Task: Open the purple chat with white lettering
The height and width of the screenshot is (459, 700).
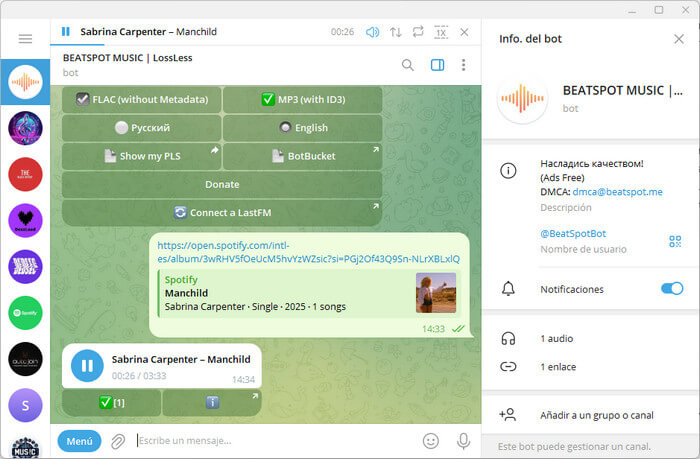Action: tap(25, 267)
